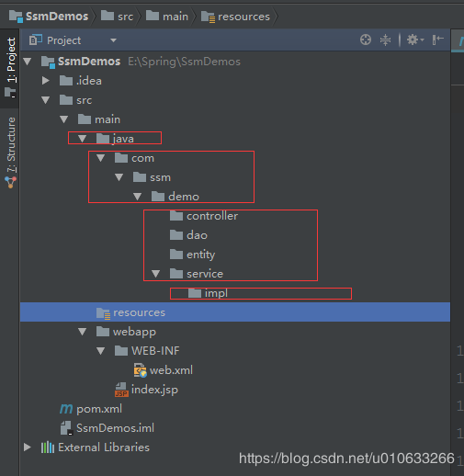Viewport: 464px width, 476px height.
Task: Collapse the WEB-INF folder arrow
Action: click(x=101, y=351)
